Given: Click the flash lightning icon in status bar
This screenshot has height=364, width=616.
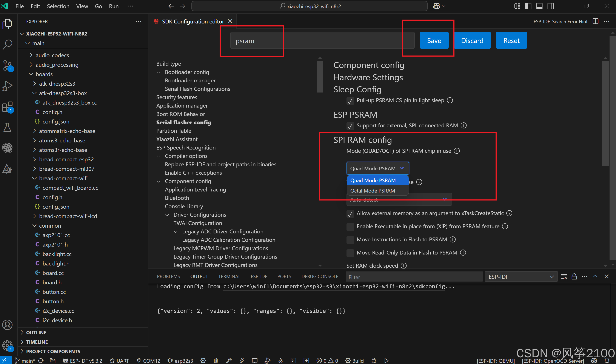Looking at the screenshot, I should click(242, 361).
